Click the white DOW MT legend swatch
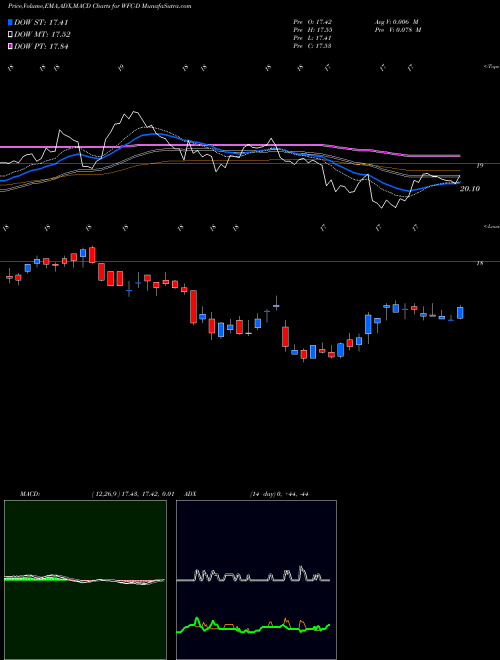Image resolution: width=500 pixels, height=660 pixels. [10, 35]
